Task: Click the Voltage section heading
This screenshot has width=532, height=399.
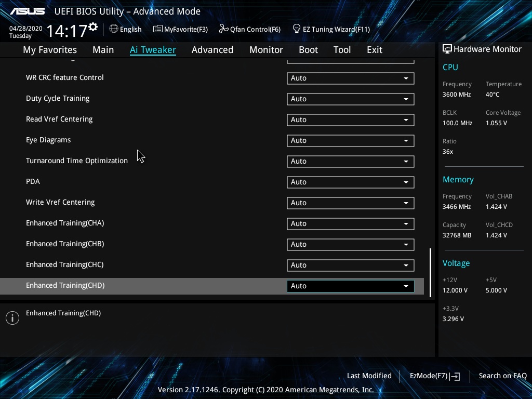Action: click(x=456, y=263)
